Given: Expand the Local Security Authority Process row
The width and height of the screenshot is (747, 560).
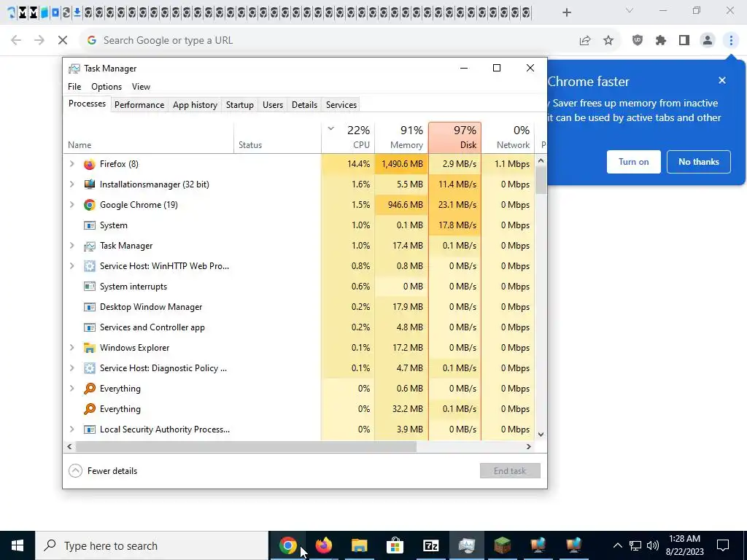Looking at the screenshot, I should [72, 429].
